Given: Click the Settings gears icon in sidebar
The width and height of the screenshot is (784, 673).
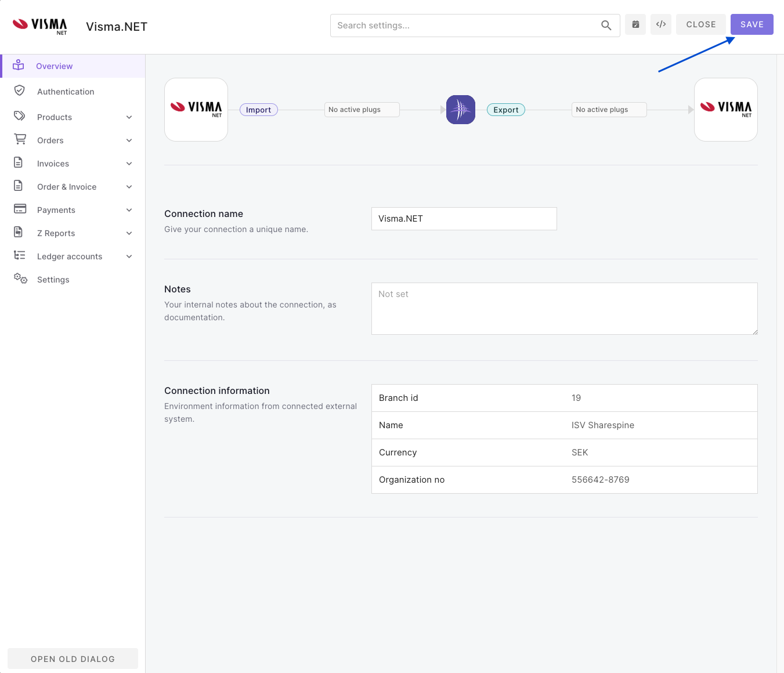Looking at the screenshot, I should 20,279.
